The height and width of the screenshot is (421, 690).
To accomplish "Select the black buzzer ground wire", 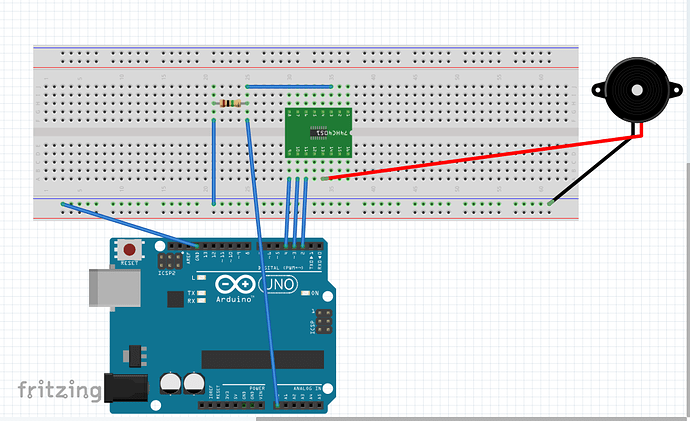I will pyautogui.click(x=592, y=169).
